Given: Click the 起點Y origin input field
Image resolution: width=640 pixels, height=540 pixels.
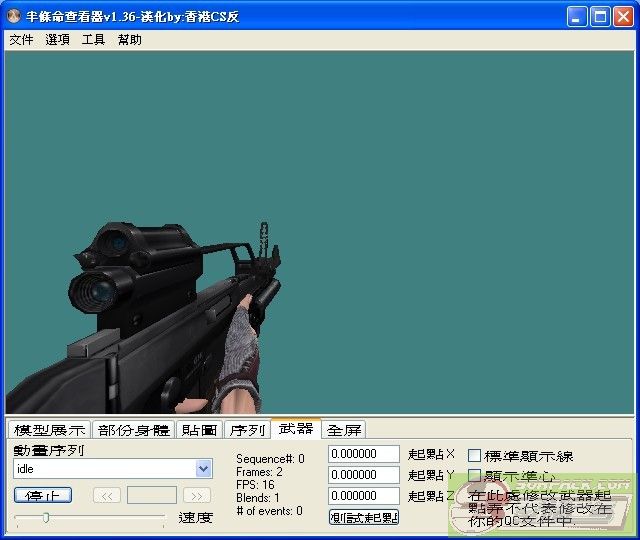Looking at the screenshot, I should point(363,475).
